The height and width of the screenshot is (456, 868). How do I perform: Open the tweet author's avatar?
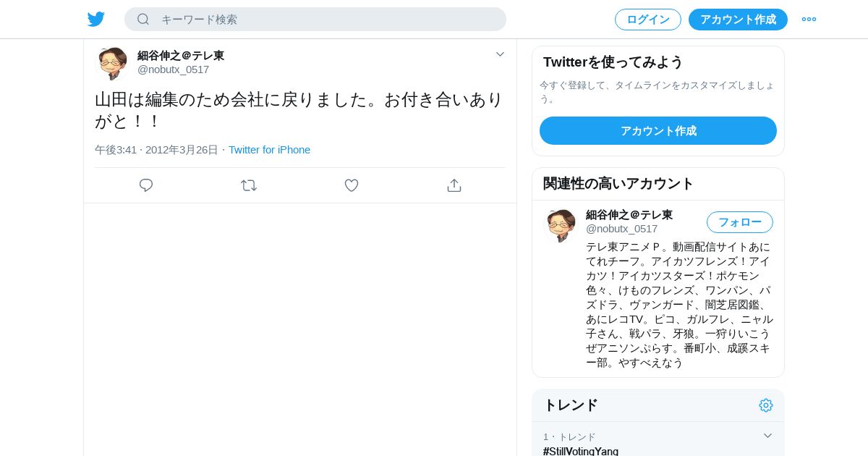pos(112,63)
